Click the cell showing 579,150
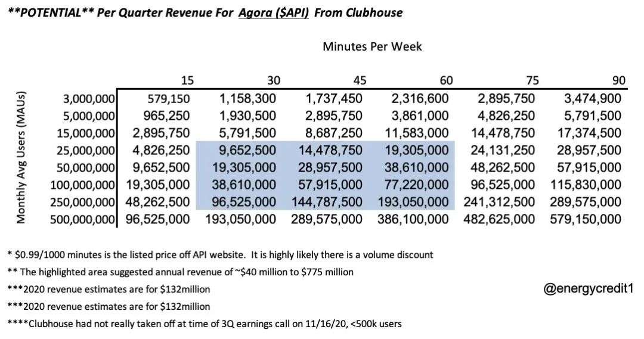The image size is (644, 339). [x=169, y=99]
